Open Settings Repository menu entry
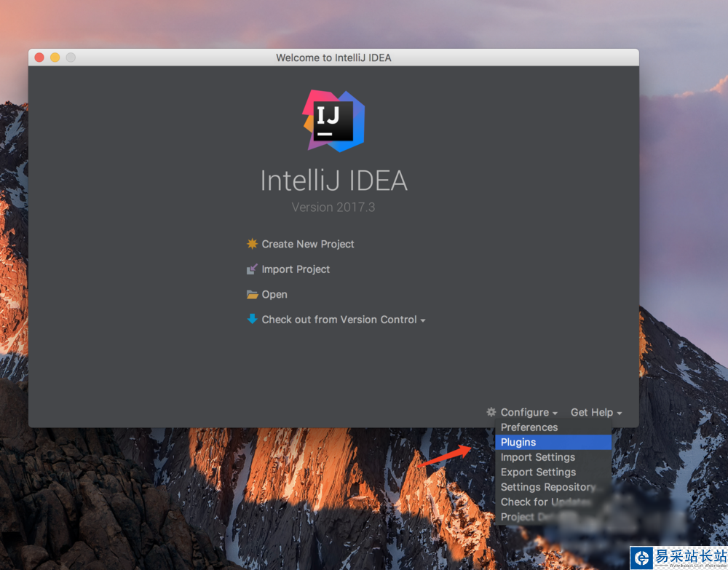Image resolution: width=728 pixels, height=570 pixels. [x=553, y=487]
